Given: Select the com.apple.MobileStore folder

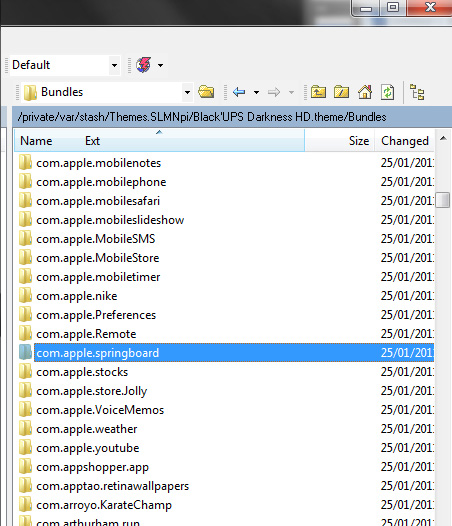Looking at the screenshot, I should [98, 258].
